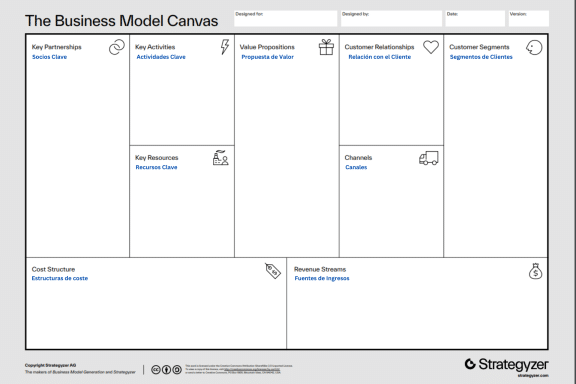Click the Version field

tap(529, 18)
